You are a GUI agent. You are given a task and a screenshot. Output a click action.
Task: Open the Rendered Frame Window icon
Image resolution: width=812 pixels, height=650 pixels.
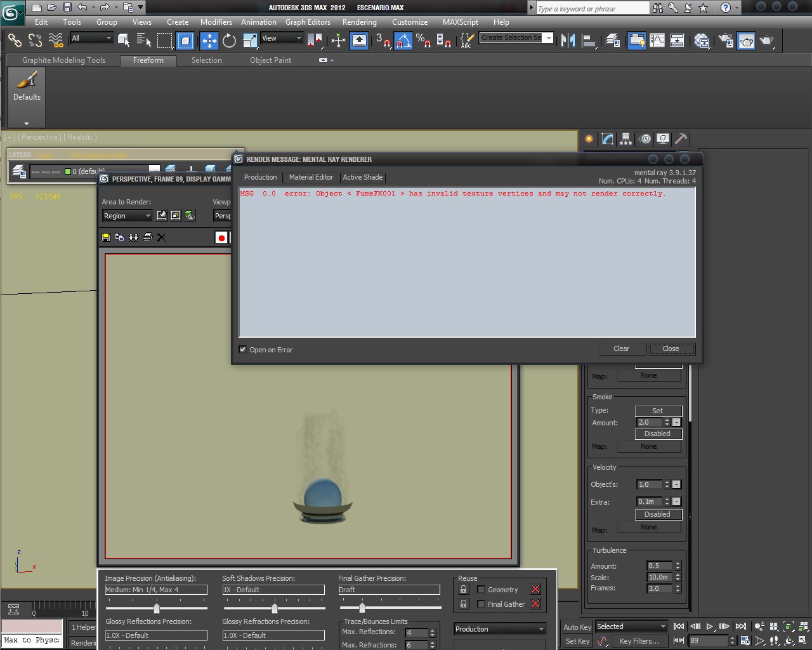[747, 41]
